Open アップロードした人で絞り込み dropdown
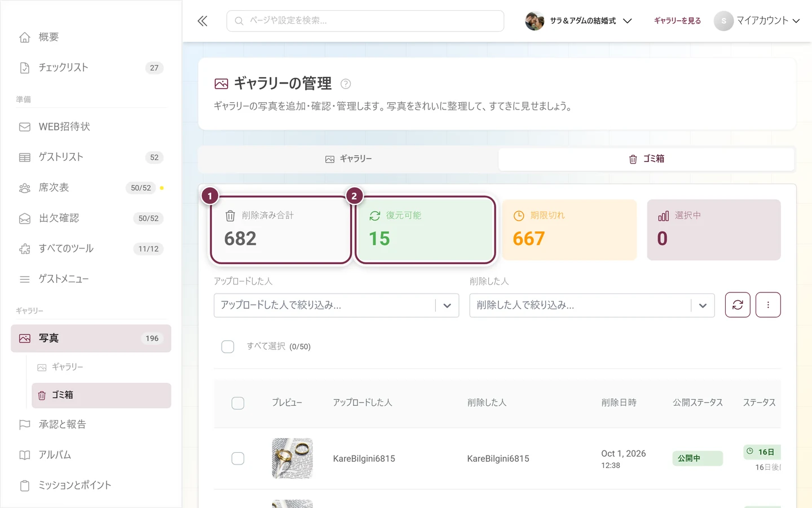 pyautogui.click(x=336, y=305)
